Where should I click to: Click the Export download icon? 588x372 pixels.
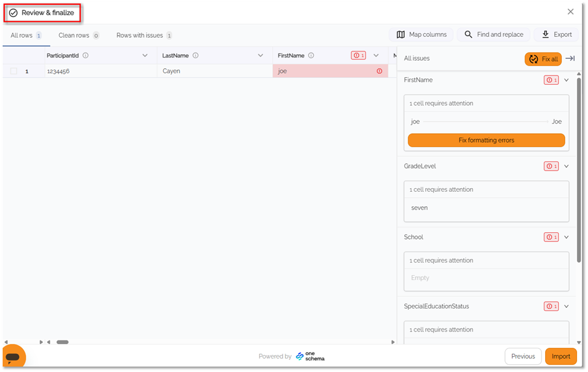[x=544, y=34]
